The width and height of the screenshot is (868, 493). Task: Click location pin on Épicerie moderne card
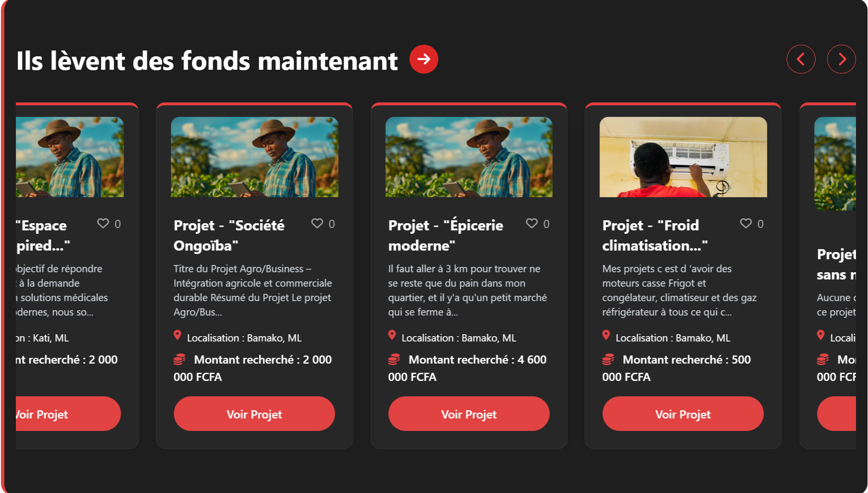392,335
